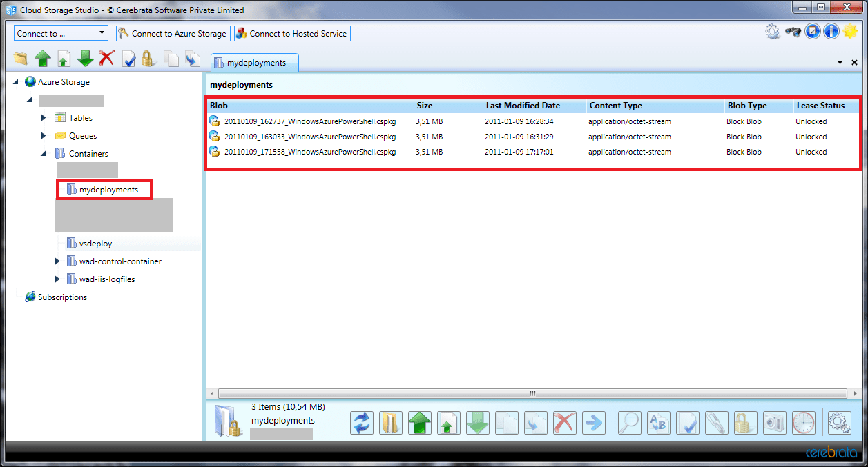Click the binoculars search icon
This screenshot has width=868, height=467.
pos(793,32)
